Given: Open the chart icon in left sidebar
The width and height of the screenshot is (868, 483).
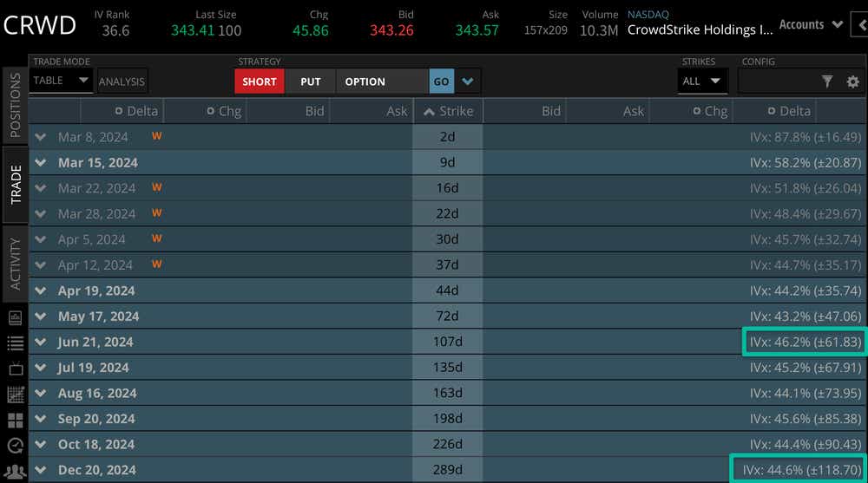Looking at the screenshot, I should (x=15, y=317).
